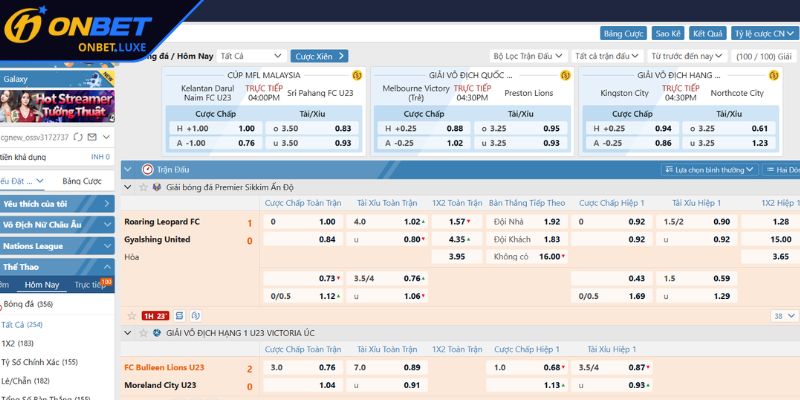Click the coin icon on Cúp MFL Malaysia card

357,75
